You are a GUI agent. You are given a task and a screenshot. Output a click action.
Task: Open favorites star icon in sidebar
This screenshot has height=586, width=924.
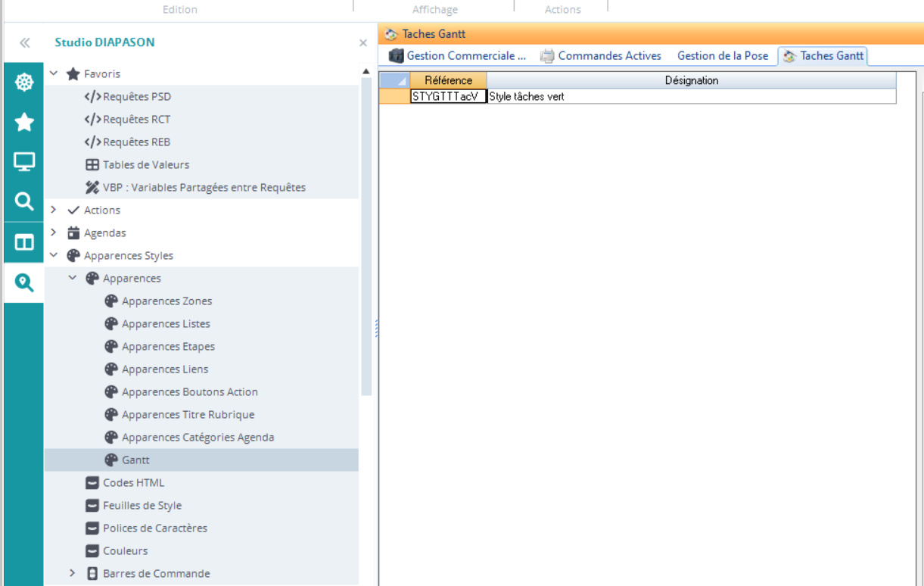[x=24, y=122]
